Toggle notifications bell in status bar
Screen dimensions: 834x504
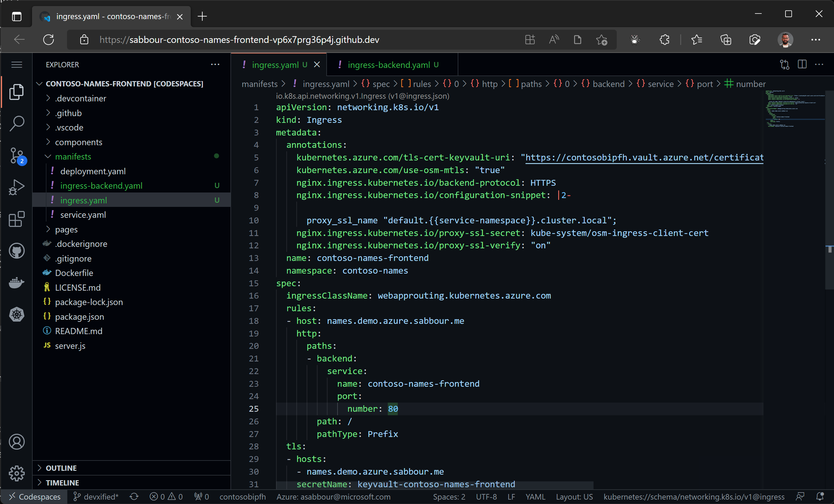click(x=819, y=497)
